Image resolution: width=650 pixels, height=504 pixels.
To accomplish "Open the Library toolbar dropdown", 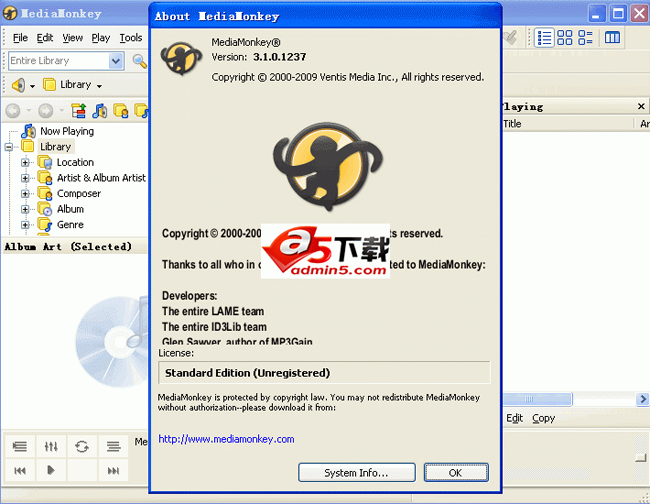I will pos(99,86).
